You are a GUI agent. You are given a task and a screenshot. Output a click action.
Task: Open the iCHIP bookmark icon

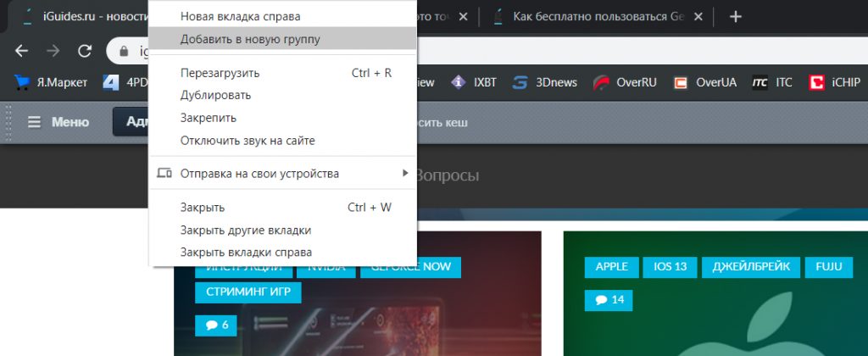[816, 82]
